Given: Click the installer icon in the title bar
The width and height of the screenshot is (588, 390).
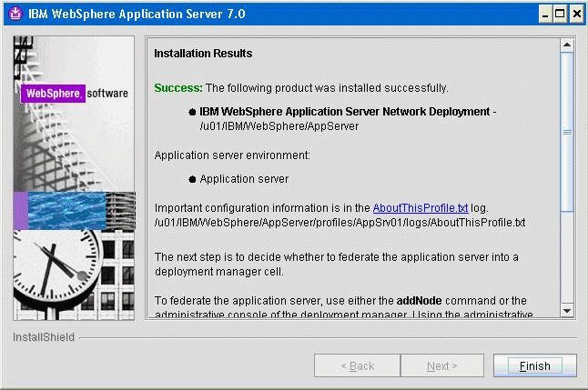Looking at the screenshot, I should (x=15, y=15).
